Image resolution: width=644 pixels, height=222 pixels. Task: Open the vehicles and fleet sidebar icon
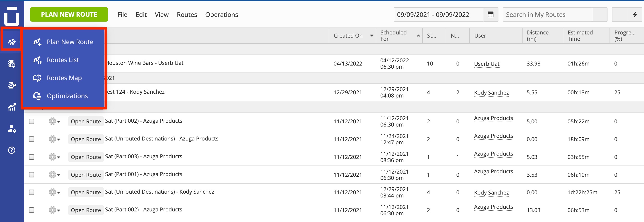[x=12, y=85]
